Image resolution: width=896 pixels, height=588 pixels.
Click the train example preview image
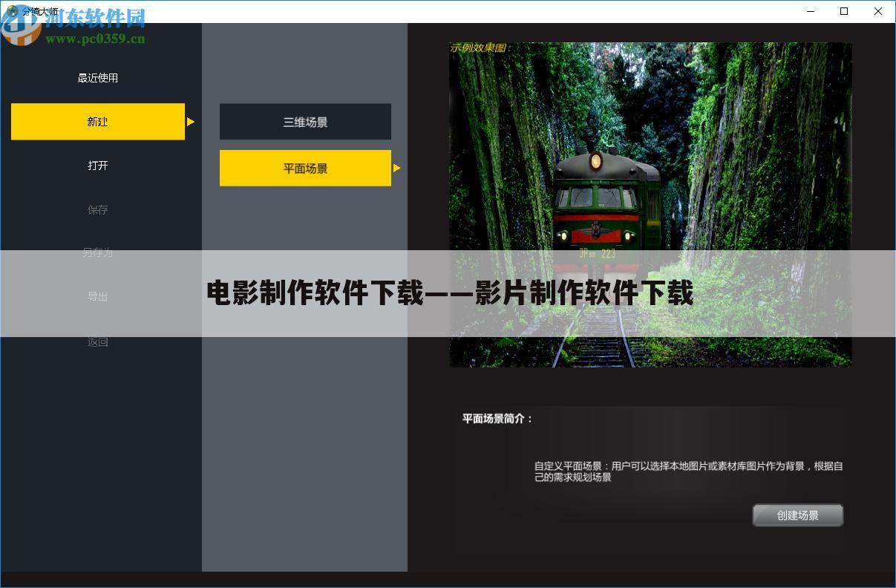click(x=650, y=204)
